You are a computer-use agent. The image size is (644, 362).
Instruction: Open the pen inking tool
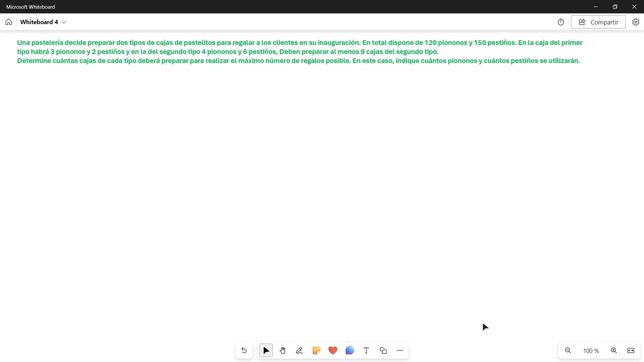299,351
